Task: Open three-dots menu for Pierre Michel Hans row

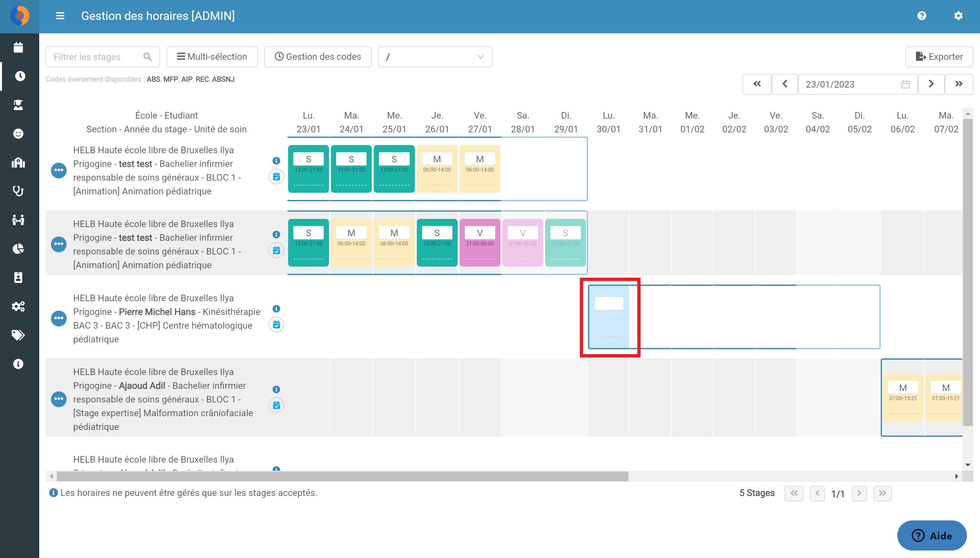Action: [58, 318]
